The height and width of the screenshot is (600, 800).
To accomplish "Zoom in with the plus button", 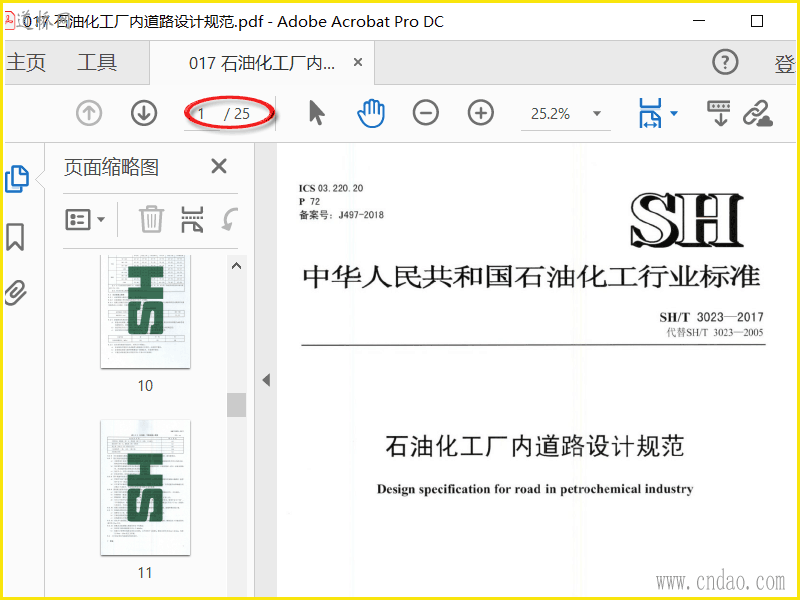I will point(481,113).
